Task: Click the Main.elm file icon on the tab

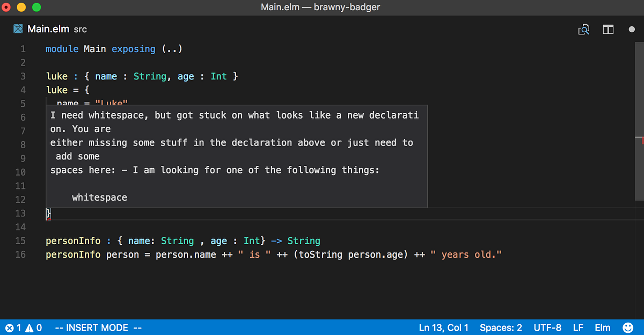Action: 18,28
